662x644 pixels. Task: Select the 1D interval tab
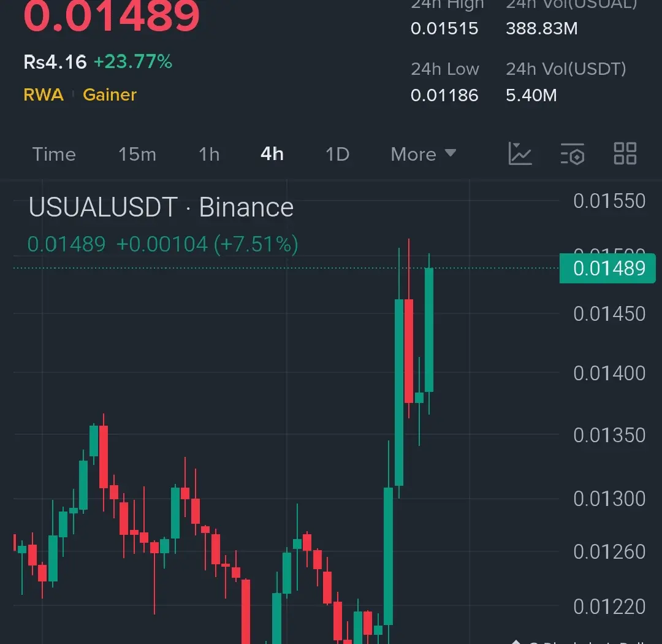tap(337, 154)
